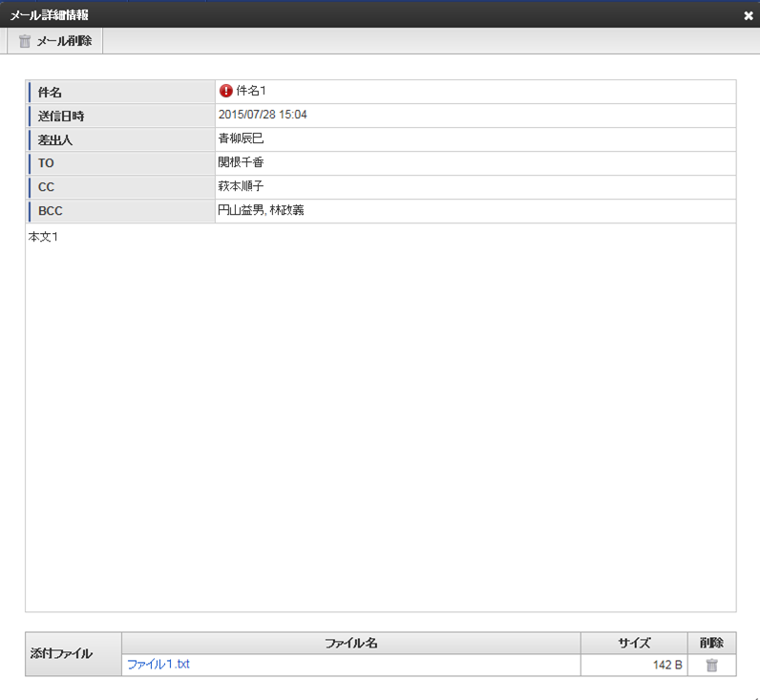Close the メール詳細情報 dialog
Viewport: 760px width, 700px height.
click(749, 14)
